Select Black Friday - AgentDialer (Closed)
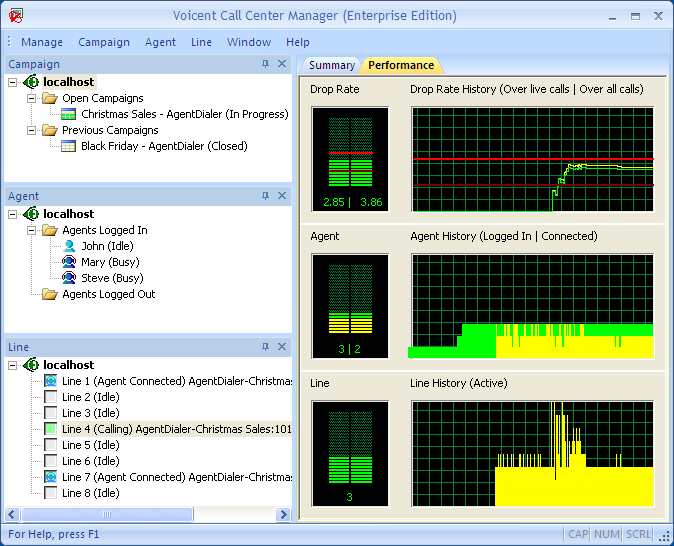This screenshot has width=674, height=546. point(164,146)
